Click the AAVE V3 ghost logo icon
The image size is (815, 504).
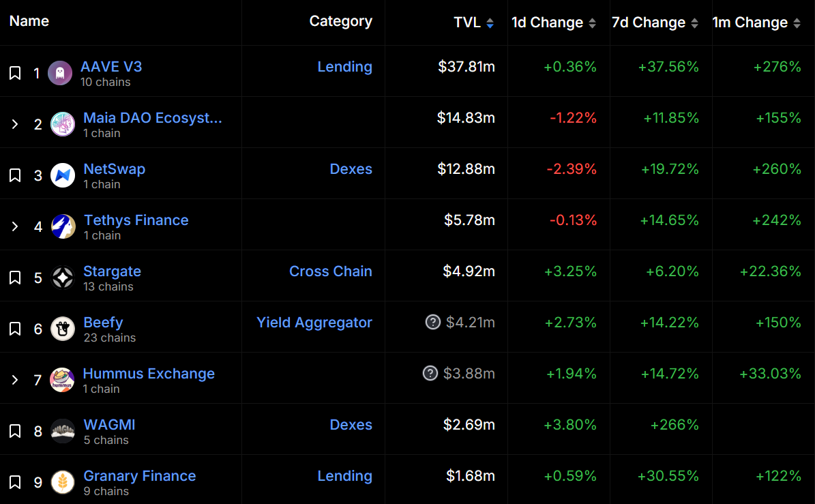(x=60, y=73)
